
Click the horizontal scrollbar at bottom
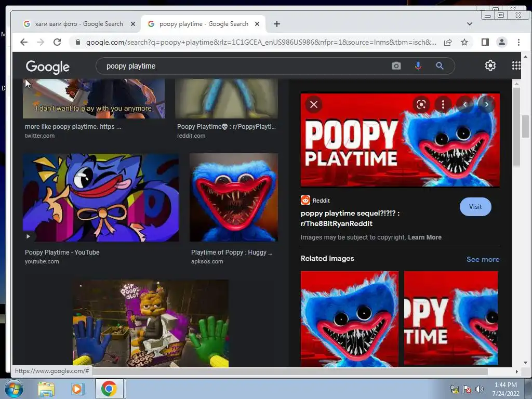point(290,371)
